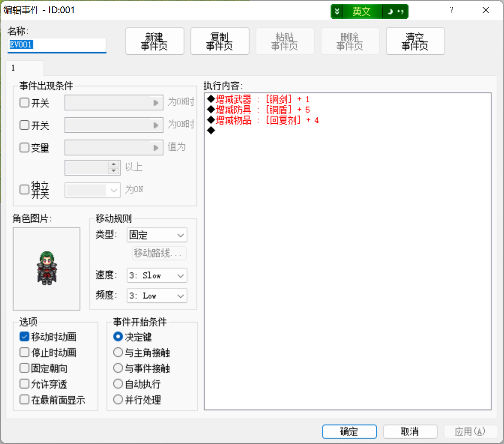Enable the second 开关 condition checkbox

(x=24, y=125)
